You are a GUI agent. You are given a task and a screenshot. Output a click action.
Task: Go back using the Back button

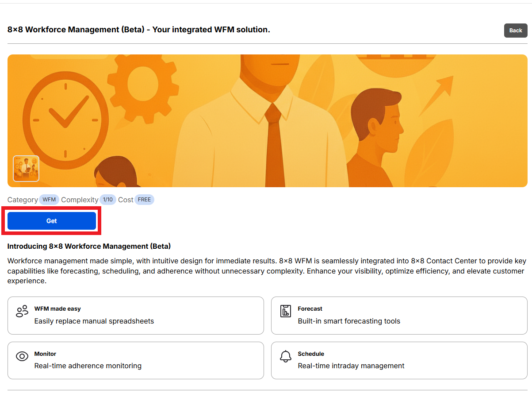516,31
